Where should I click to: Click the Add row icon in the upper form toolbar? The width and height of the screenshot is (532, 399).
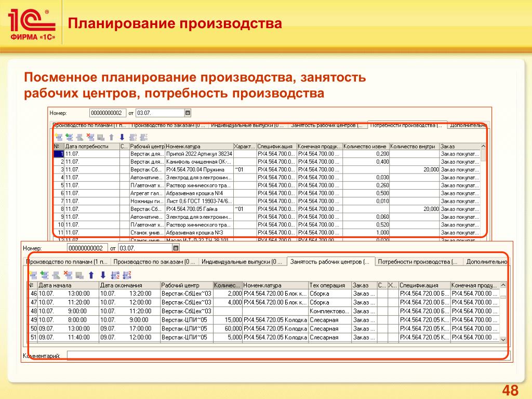point(59,137)
